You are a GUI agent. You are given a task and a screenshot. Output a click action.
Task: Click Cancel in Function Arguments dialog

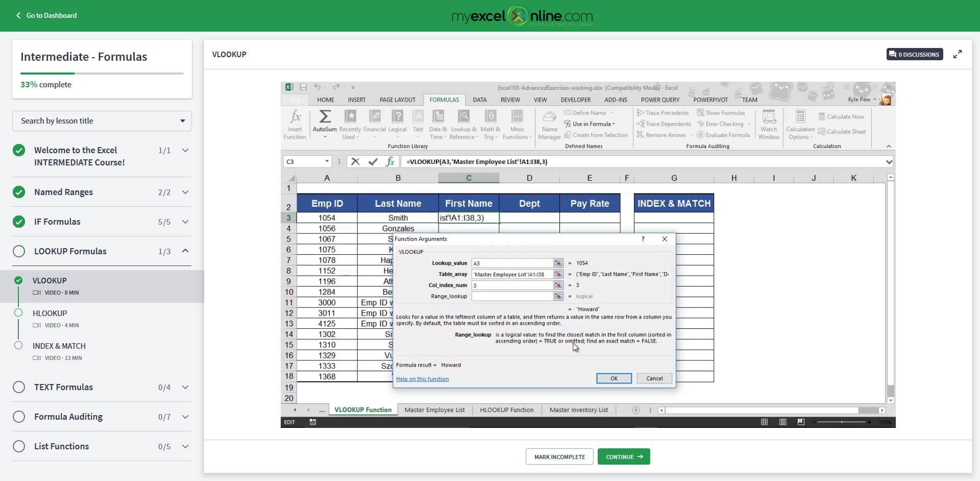click(654, 378)
